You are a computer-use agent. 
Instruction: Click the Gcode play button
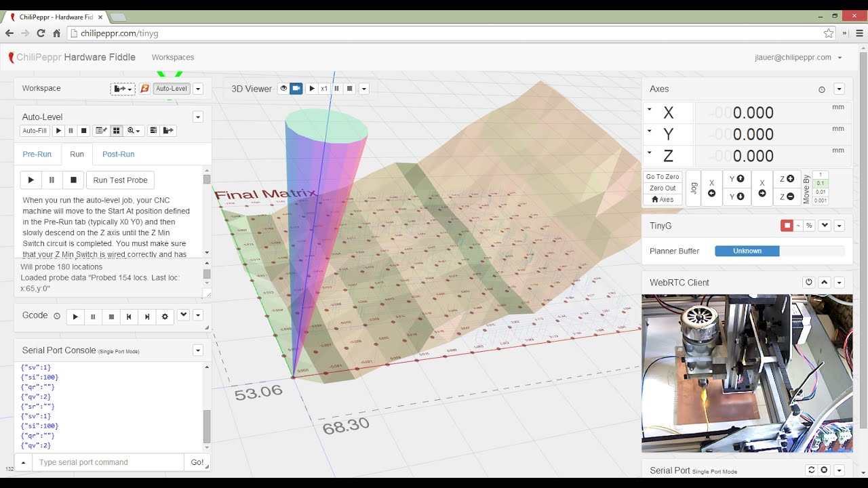click(x=75, y=317)
